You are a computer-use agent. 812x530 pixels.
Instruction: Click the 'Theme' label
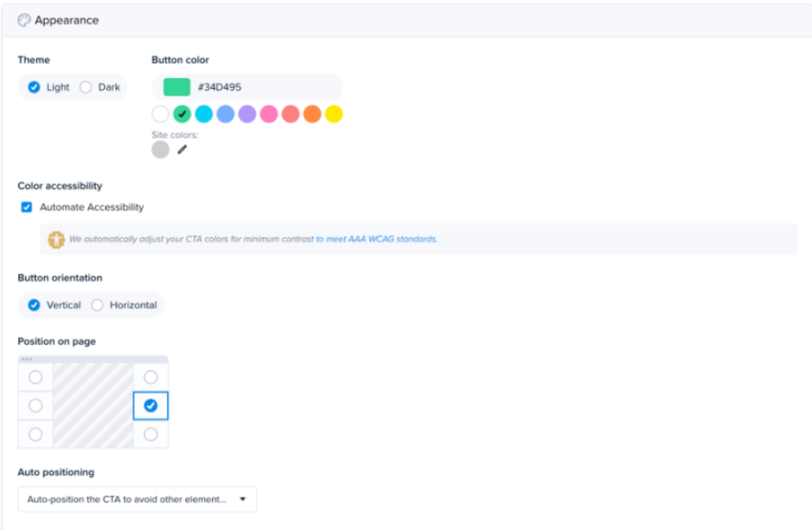pyautogui.click(x=33, y=59)
